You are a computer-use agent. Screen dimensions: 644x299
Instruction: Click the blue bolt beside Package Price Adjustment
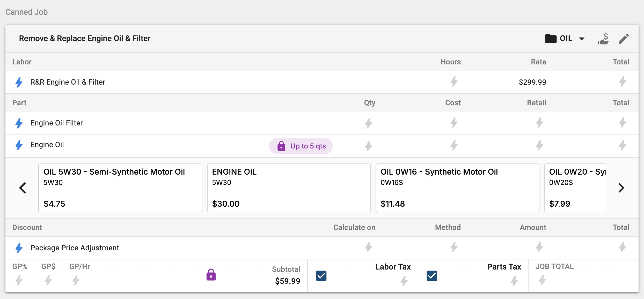point(19,248)
